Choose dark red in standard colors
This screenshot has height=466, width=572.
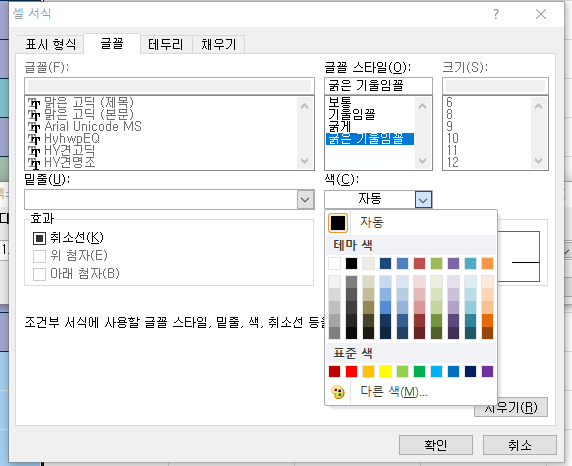334,371
